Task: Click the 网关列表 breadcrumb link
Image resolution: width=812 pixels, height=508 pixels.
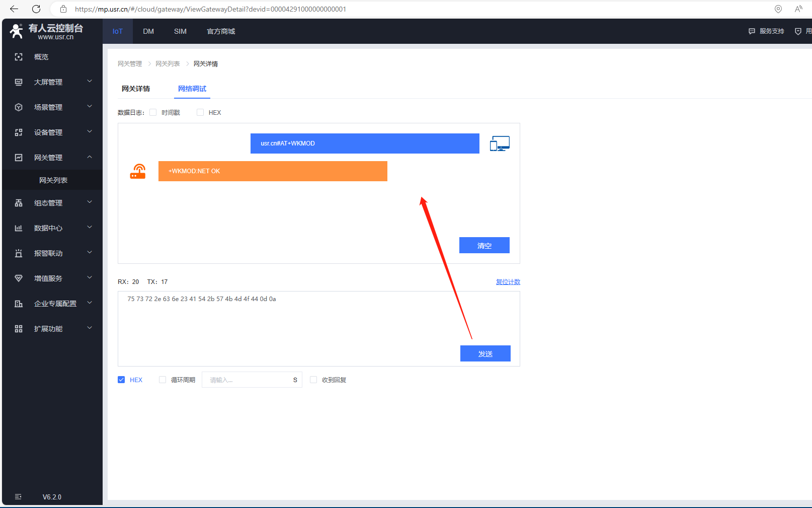Action: 168,64
